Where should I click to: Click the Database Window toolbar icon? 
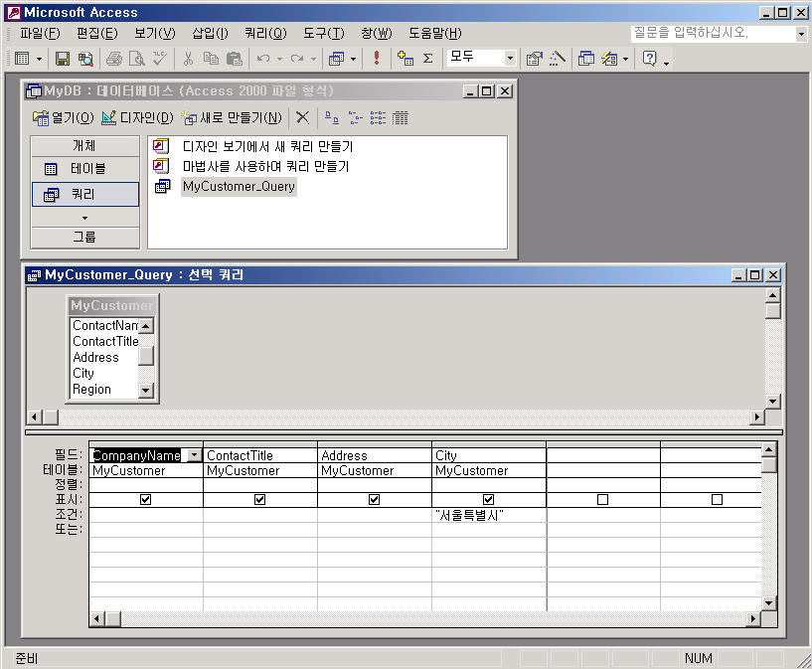point(586,59)
